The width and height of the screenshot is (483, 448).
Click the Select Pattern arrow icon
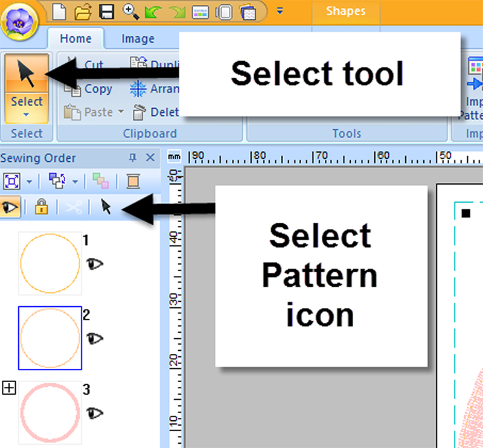(x=106, y=207)
